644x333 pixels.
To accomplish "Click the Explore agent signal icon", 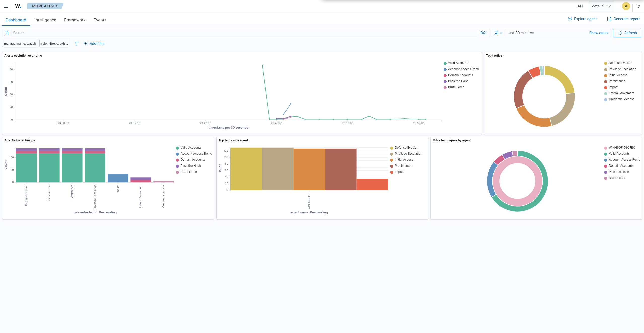I will (x=570, y=19).
